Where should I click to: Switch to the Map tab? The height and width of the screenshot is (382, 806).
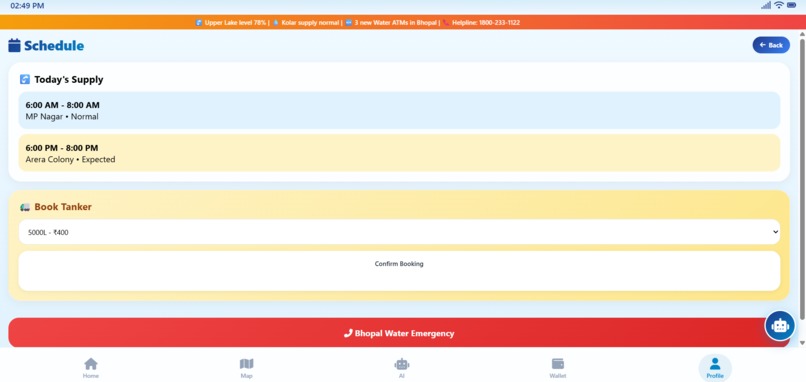247,368
